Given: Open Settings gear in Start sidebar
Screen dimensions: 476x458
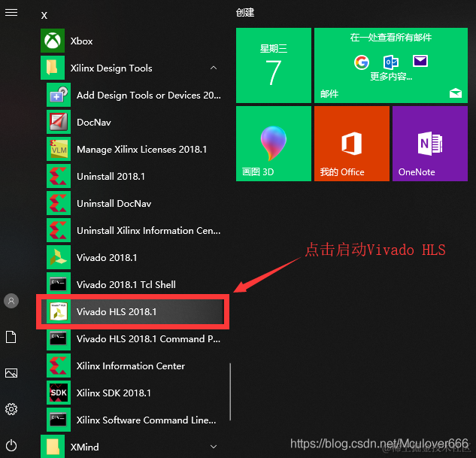Looking at the screenshot, I should click(x=11, y=409).
